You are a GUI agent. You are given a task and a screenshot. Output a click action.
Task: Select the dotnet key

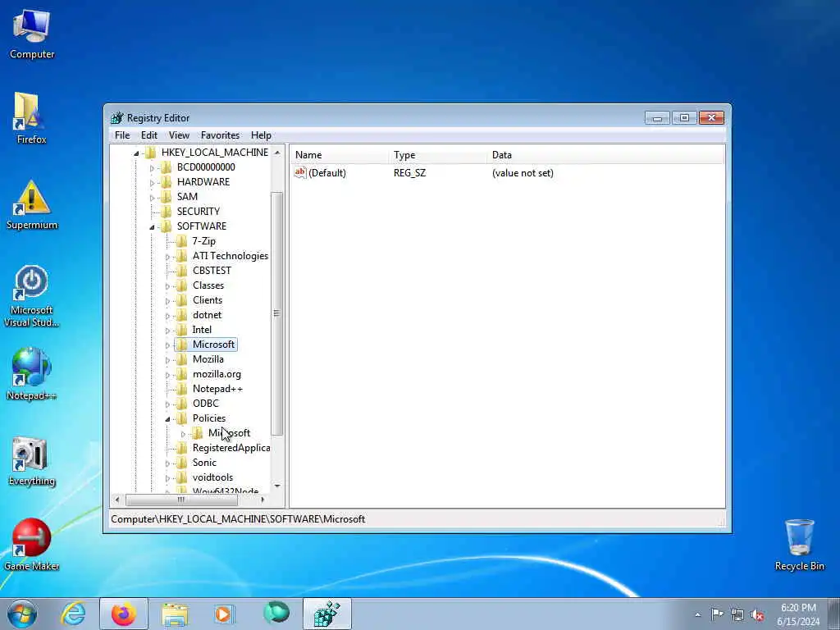click(x=207, y=315)
